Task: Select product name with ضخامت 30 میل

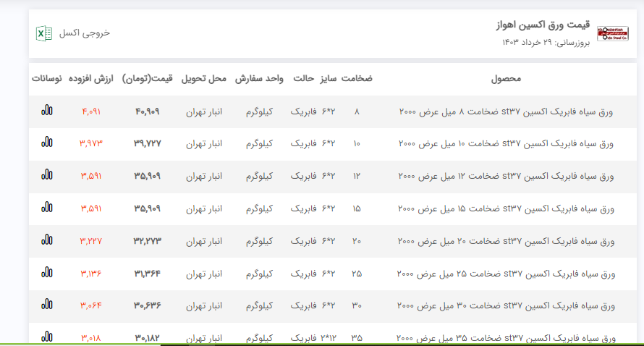Action: (506, 307)
